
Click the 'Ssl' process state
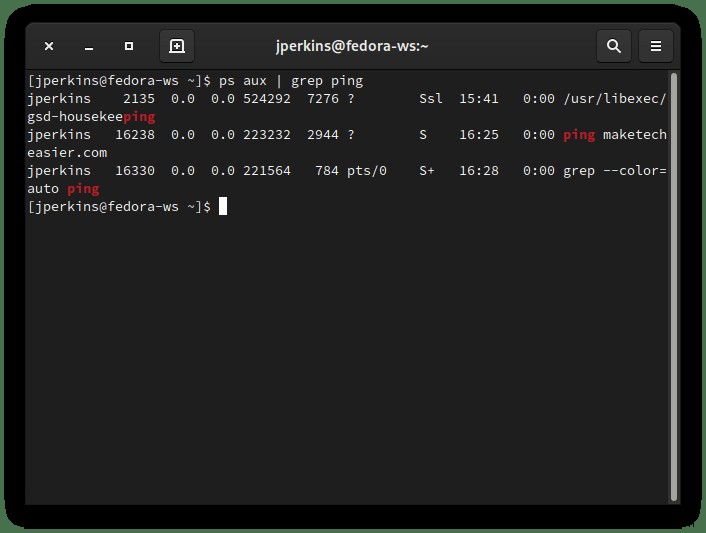coord(431,99)
